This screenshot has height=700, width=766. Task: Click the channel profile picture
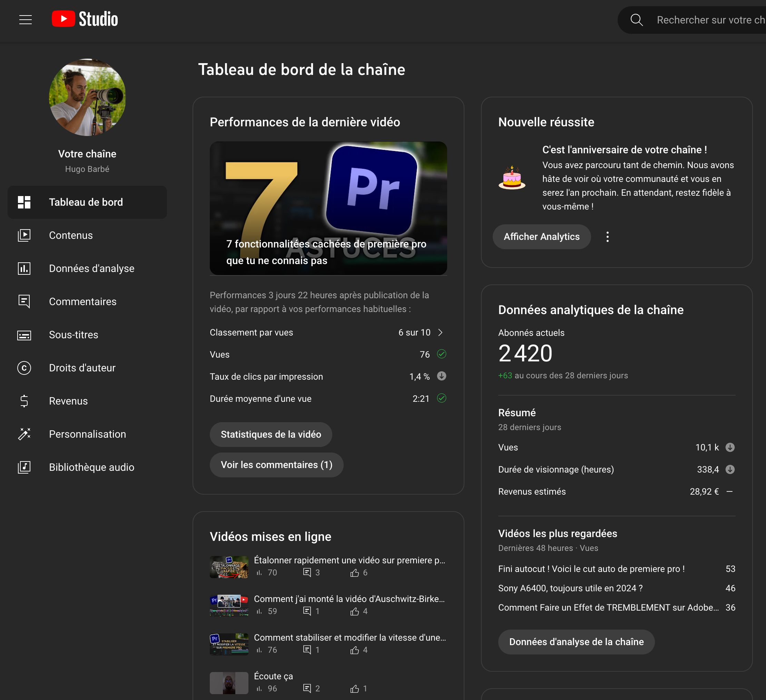click(x=87, y=97)
